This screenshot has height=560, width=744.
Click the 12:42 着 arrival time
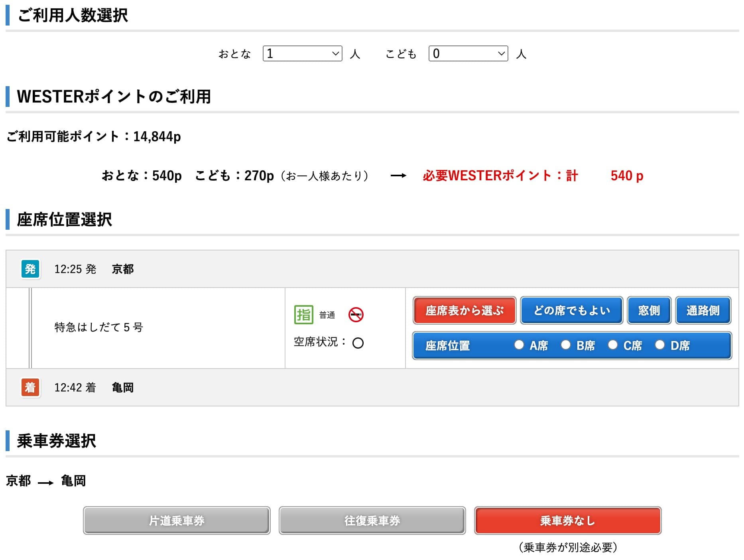coord(75,388)
